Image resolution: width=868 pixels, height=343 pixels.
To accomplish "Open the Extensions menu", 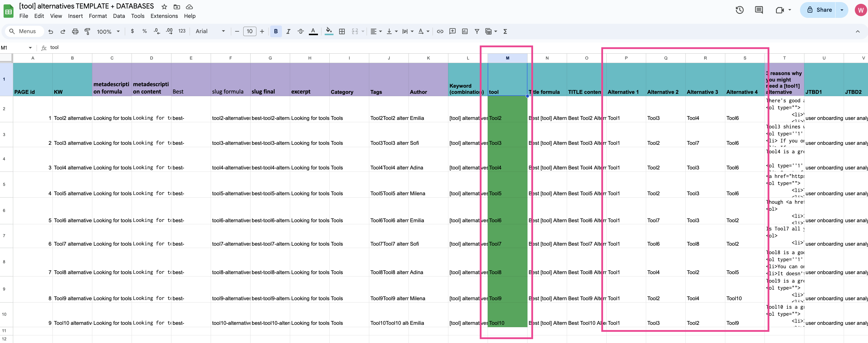I will click(164, 16).
